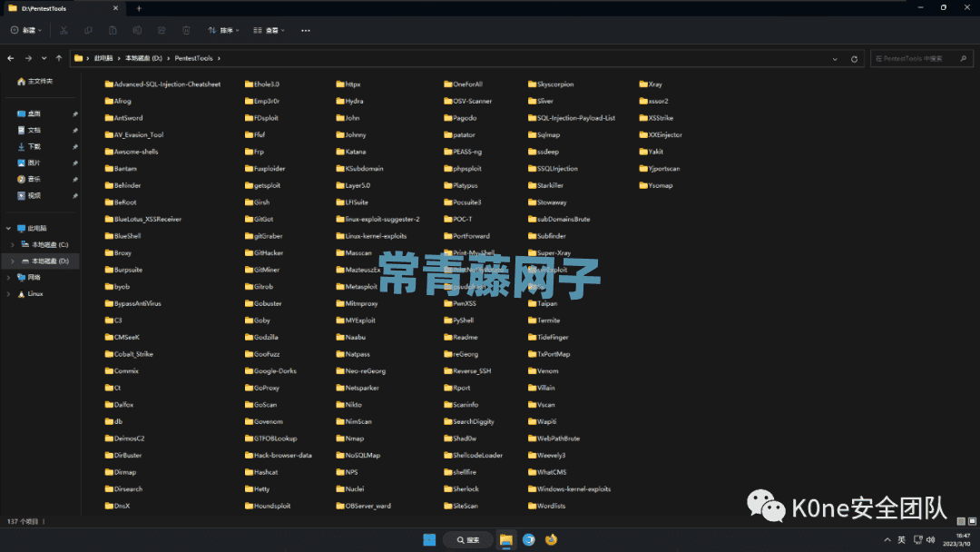Screen dimensions: 980x552
Task: Expand the Linux node in navigation pane
Action: click(x=8, y=294)
